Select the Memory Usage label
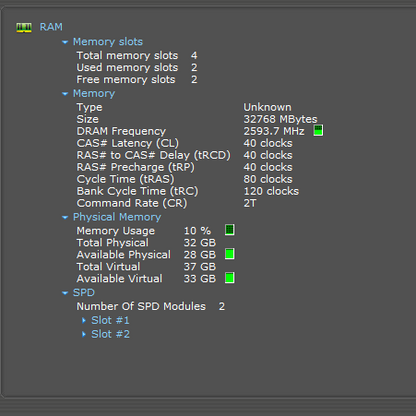The image size is (416, 416). [116, 231]
